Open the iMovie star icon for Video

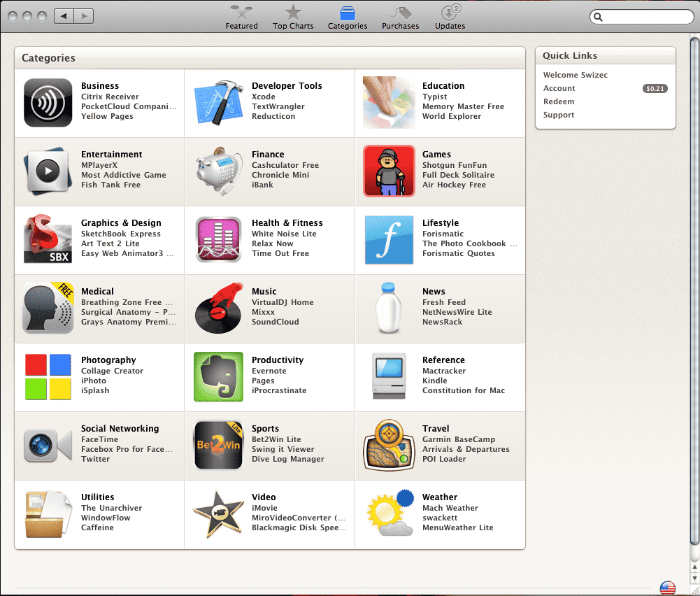point(218,514)
